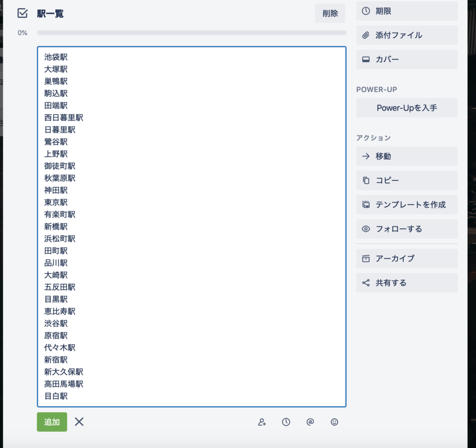The height and width of the screenshot is (448, 476).
Task: Click the 東京駅 line
Action: pyautogui.click(x=56, y=202)
